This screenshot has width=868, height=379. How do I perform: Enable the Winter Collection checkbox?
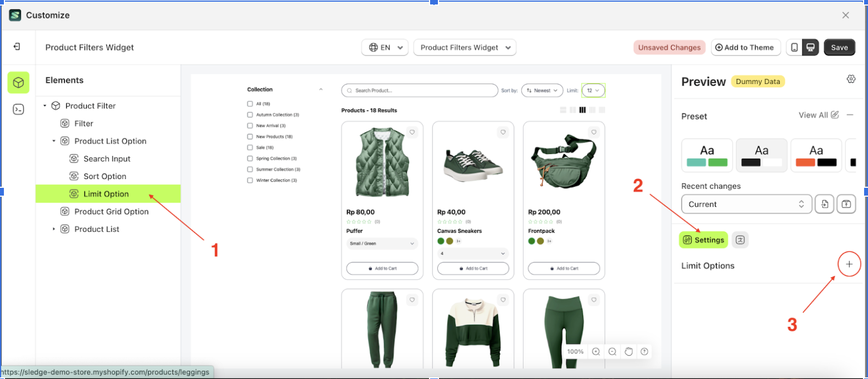[x=250, y=181]
